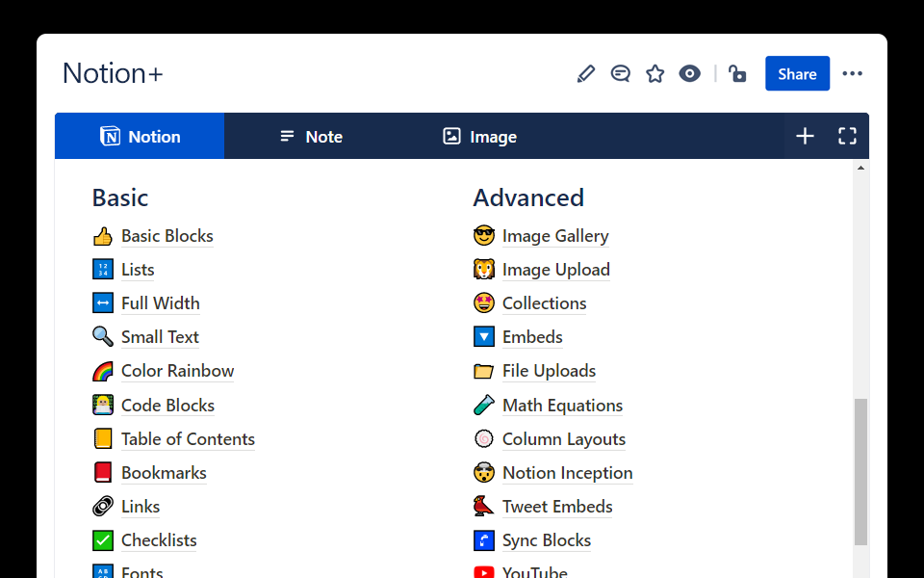Click the magnifying glass icon beside Small Text
The image size is (924, 578).
103,337
